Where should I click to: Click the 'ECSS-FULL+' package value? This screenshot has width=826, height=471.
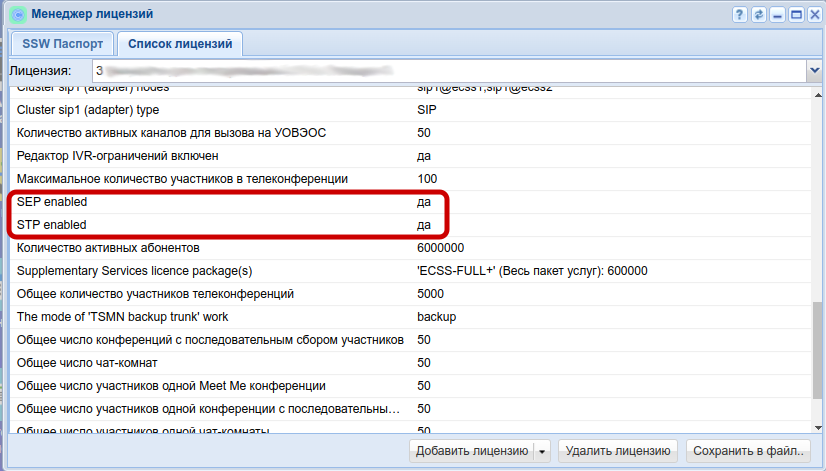click(532, 271)
